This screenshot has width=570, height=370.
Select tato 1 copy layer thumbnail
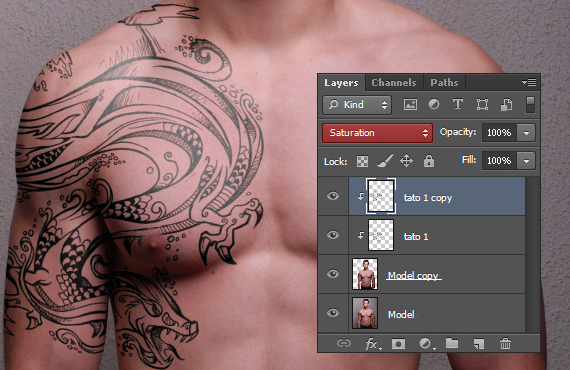click(381, 196)
